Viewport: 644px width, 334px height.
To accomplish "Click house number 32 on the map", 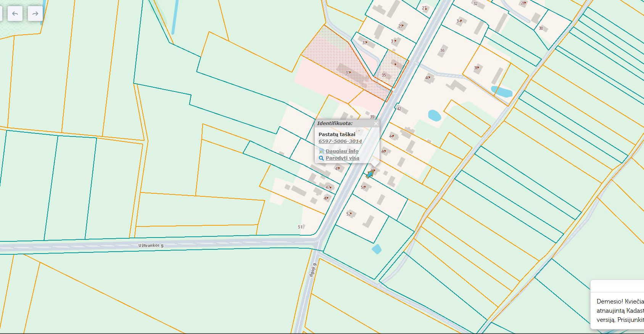I will 475,3.
